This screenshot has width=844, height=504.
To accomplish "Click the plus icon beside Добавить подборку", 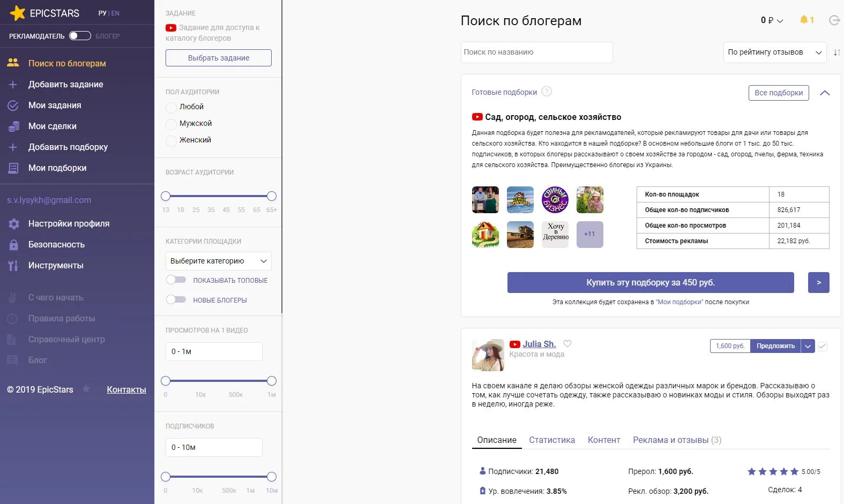I will (13, 147).
